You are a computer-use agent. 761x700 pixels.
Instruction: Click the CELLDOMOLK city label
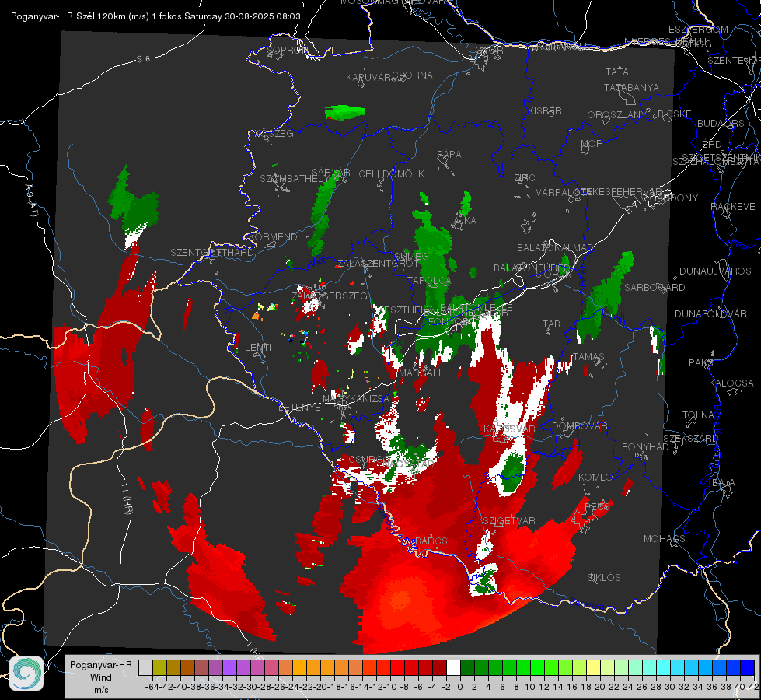[392, 173]
